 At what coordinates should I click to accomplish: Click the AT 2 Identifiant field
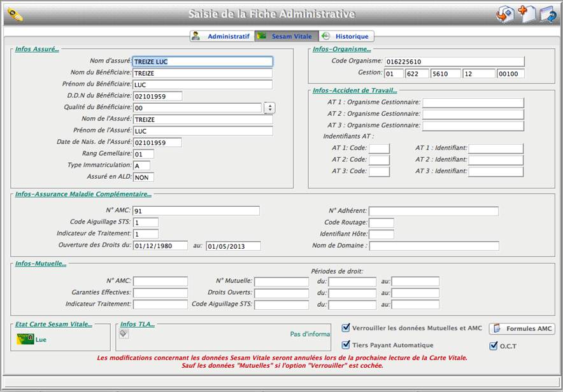496,160
